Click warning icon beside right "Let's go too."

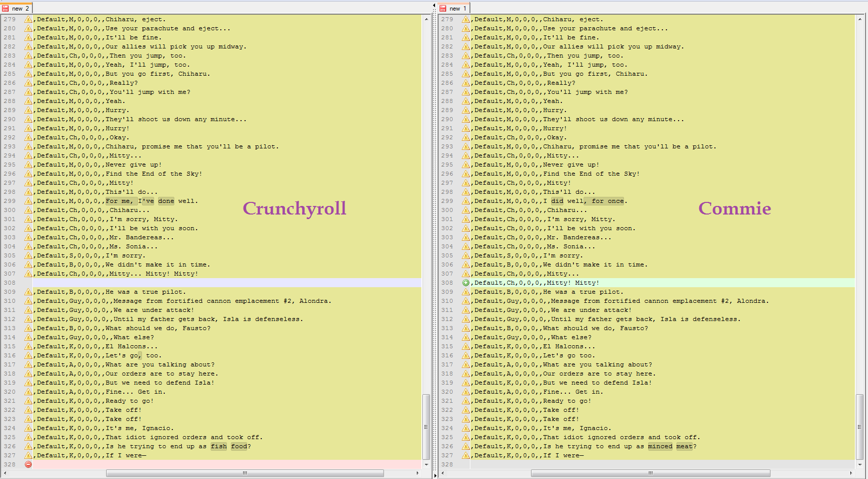click(466, 355)
